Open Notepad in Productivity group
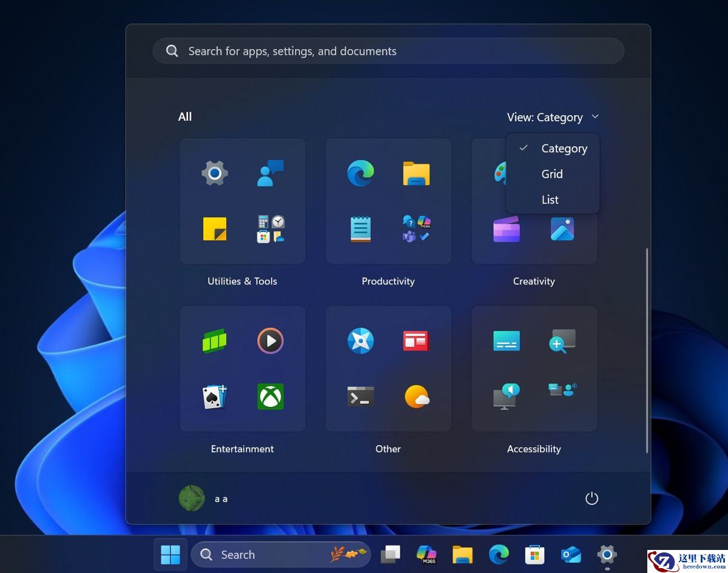Image resolution: width=728 pixels, height=573 pixels. click(x=360, y=229)
